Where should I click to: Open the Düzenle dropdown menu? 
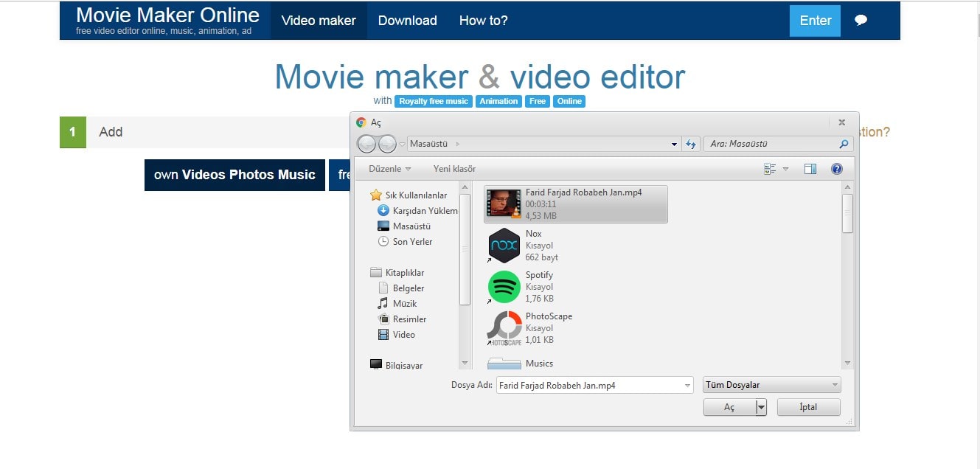click(390, 169)
